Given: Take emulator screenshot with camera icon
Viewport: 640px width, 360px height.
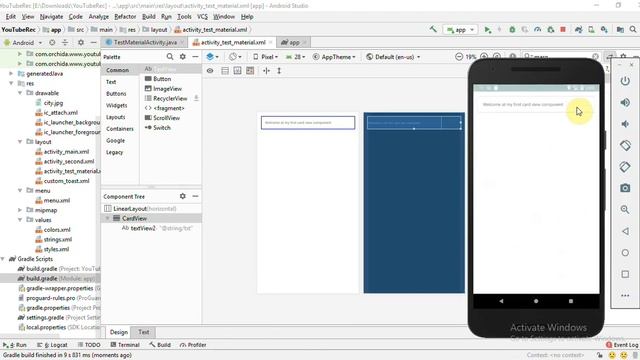Looking at the screenshot, I should pos(625,188).
